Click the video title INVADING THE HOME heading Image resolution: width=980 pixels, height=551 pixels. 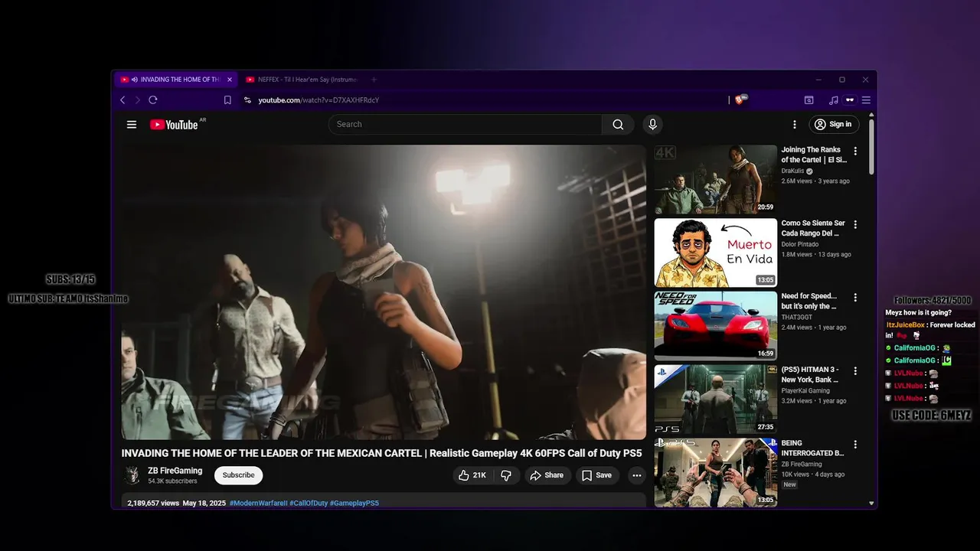tap(381, 453)
